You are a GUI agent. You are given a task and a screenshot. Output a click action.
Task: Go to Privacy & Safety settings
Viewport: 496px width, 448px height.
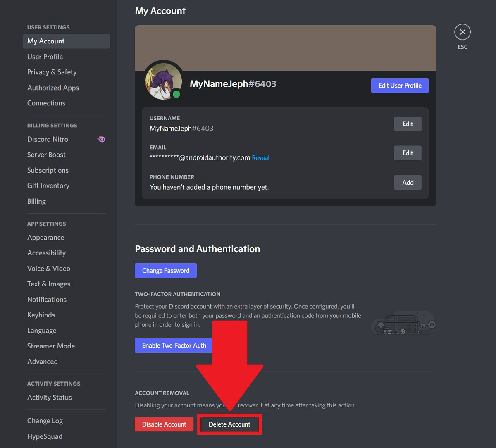(52, 72)
